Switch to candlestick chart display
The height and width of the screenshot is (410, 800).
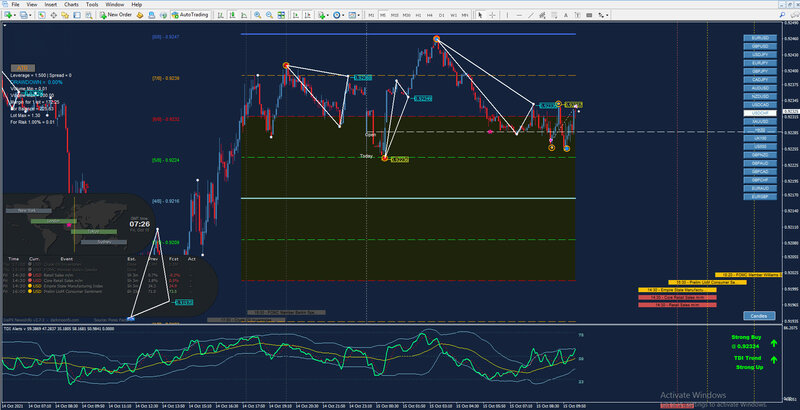pos(232,15)
